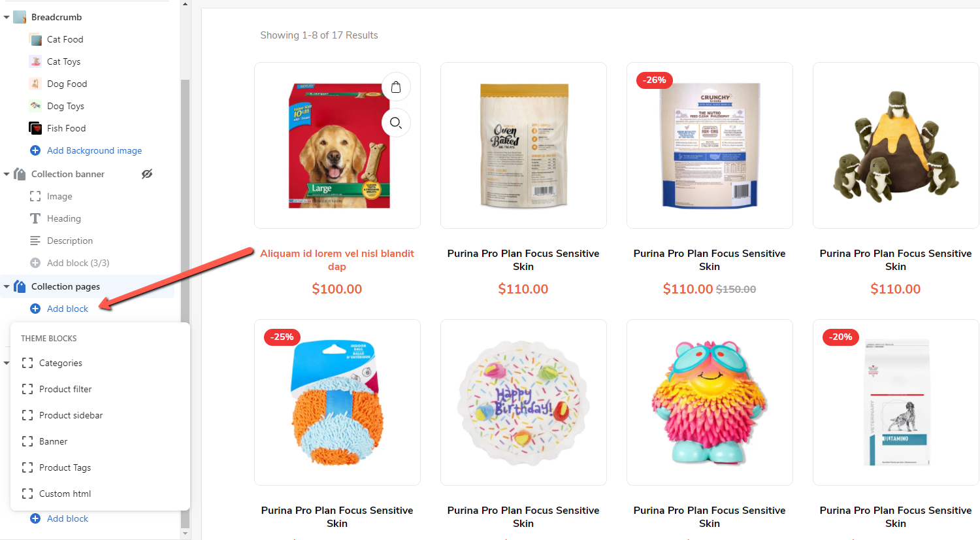Collapse the Collection pages section arrow
Image resolution: width=980 pixels, height=540 pixels.
tap(7, 286)
